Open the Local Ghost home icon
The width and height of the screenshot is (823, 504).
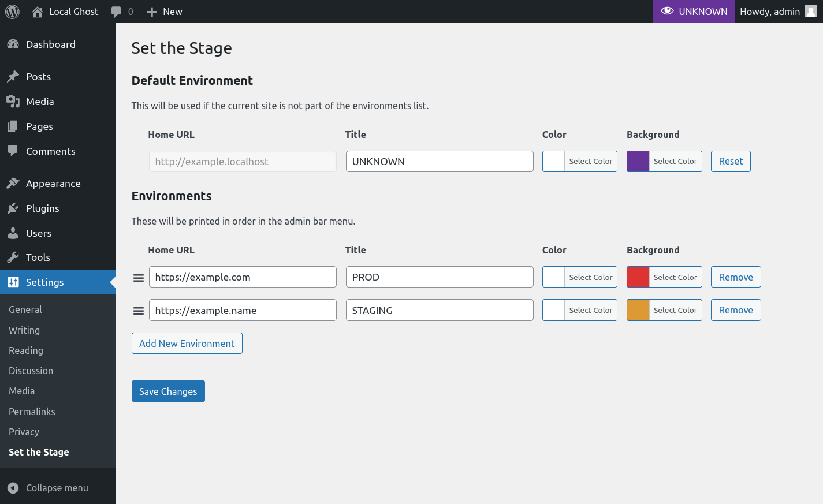point(38,12)
